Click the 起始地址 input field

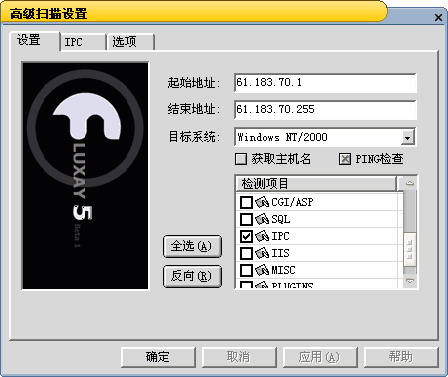point(325,83)
